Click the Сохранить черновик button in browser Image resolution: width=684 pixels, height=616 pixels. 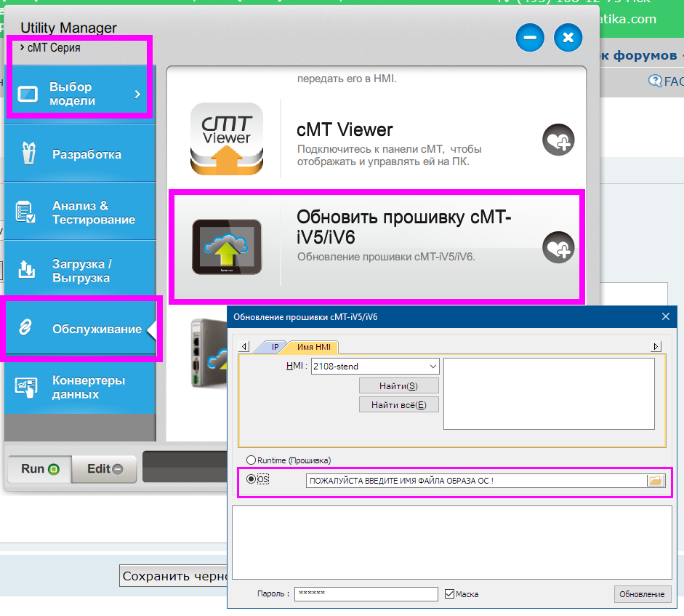pyautogui.click(x=174, y=576)
